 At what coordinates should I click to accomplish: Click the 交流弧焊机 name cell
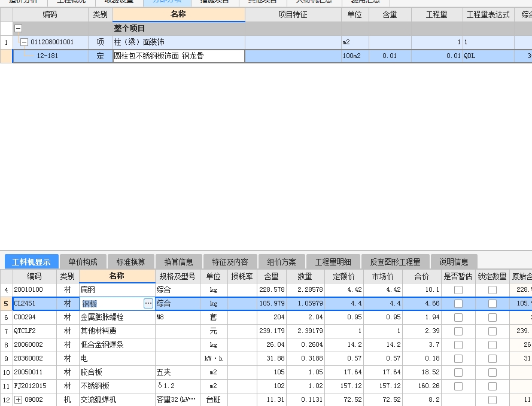click(117, 399)
